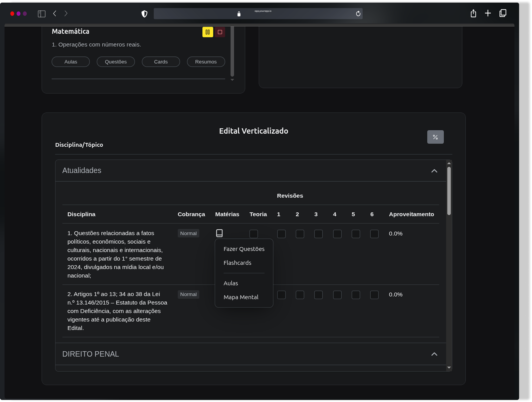This screenshot has height=402, width=532.
Task: Choose Flashcards in the popup menu
Action: pos(237,263)
